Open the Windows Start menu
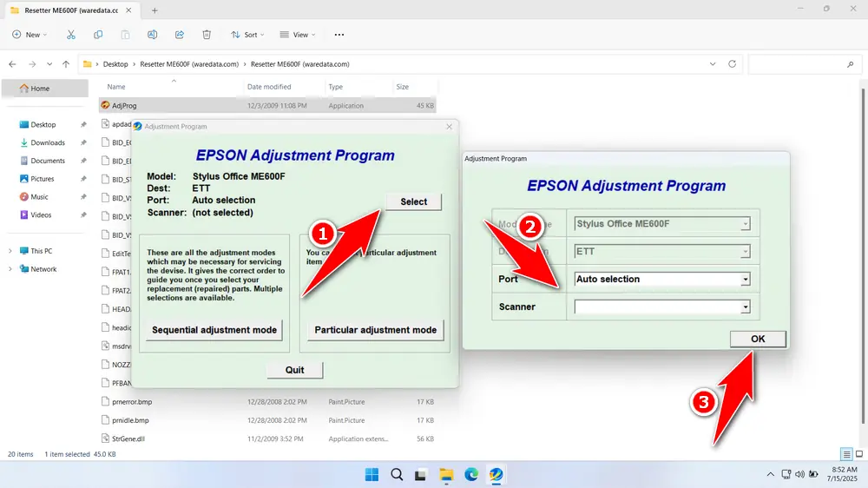This screenshot has height=488, width=868. pos(372,475)
